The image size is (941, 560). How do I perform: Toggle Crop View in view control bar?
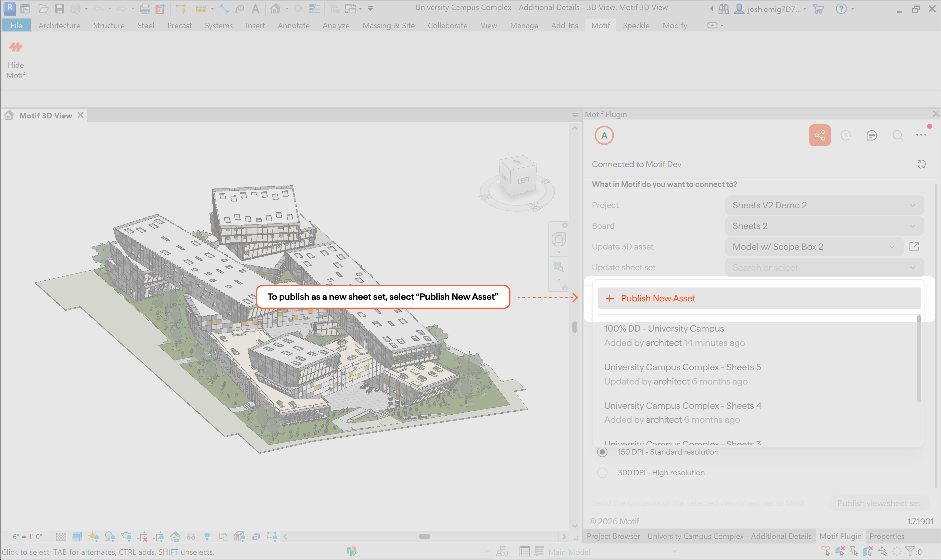[142, 536]
